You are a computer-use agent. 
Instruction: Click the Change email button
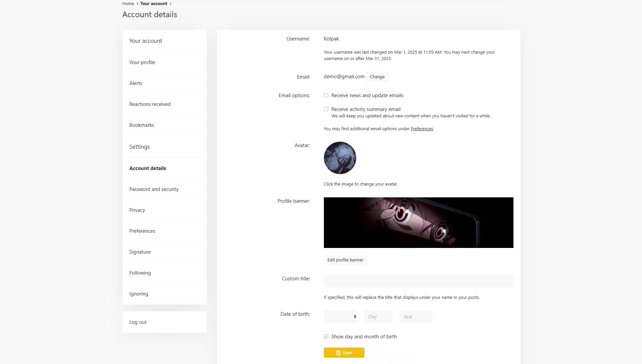click(377, 77)
